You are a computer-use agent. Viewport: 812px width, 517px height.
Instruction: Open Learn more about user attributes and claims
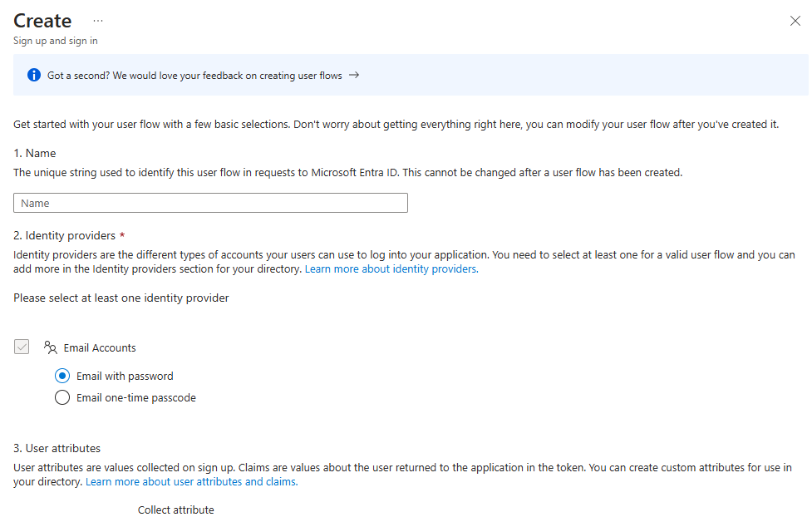(x=191, y=482)
